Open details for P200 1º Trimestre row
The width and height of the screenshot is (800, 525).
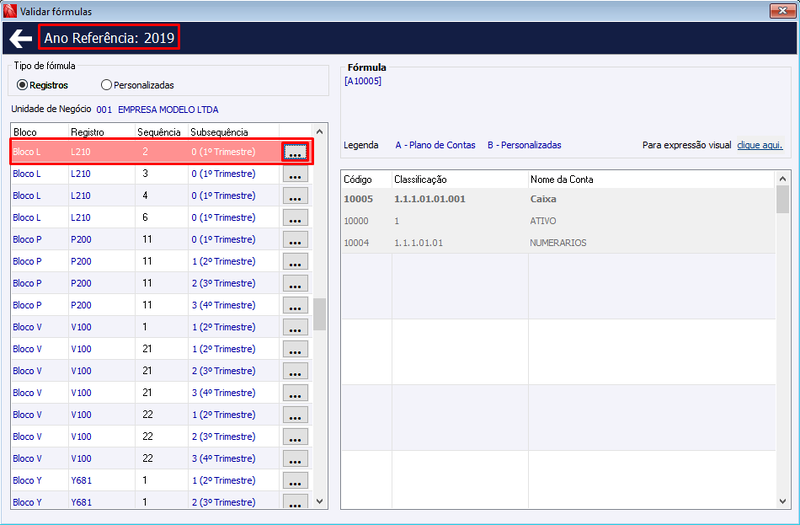point(295,240)
